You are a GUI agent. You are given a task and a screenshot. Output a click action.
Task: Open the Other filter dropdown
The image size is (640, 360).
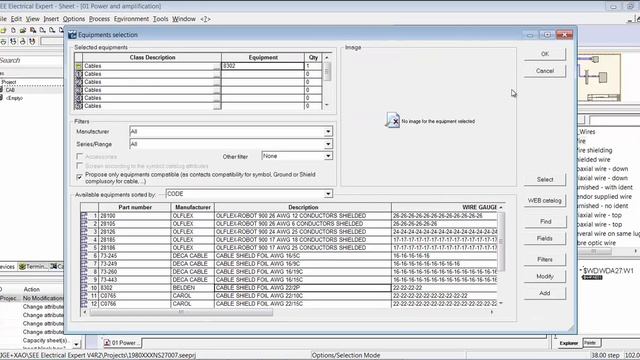click(328, 156)
